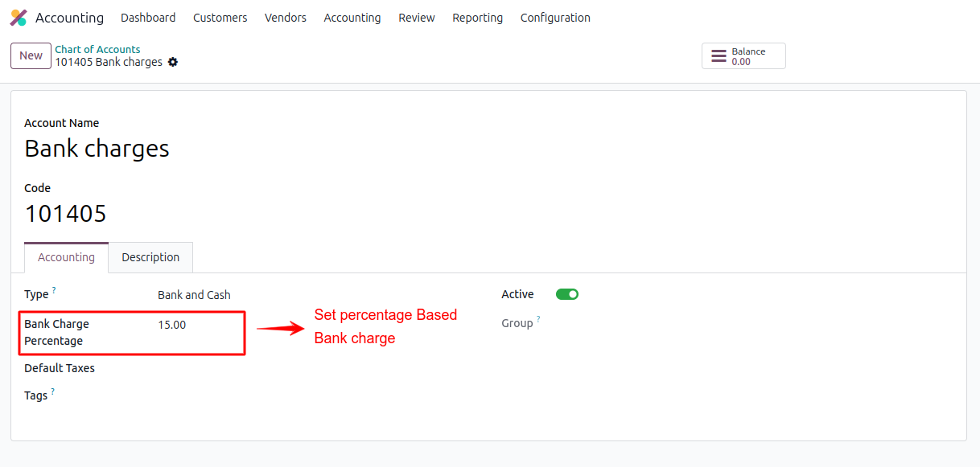Open the Reporting menu
This screenshot has width=980, height=467.
click(x=477, y=18)
